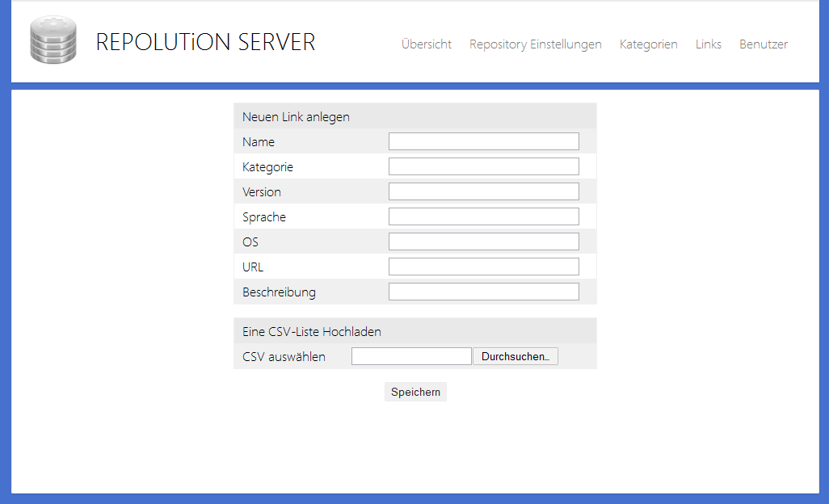Screen dimensions: 829x504
Task: Go to the Benutzer section
Action: point(763,44)
